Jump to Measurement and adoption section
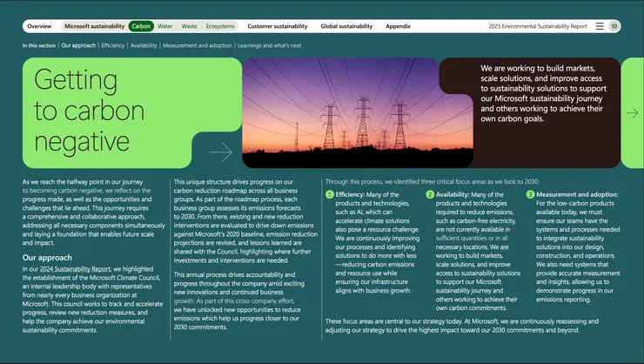This screenshot has height=364, width=644. tap(198, 45)
